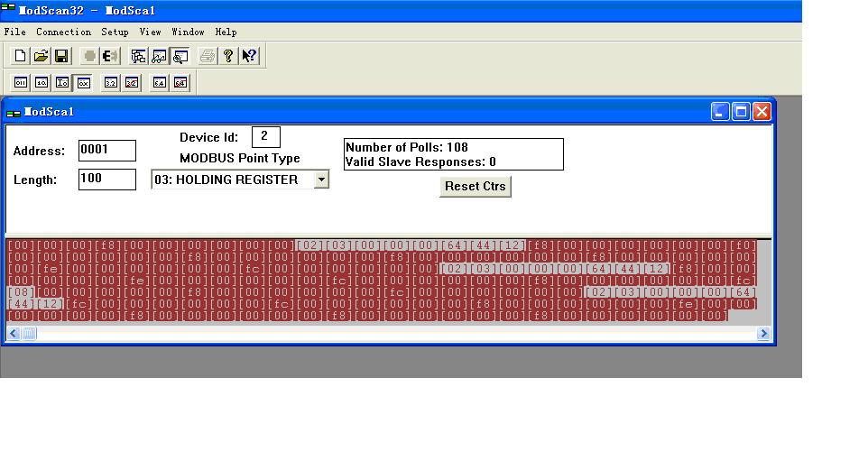This screenshot has width=868, height=461.
Task: Select hex display format icon (0x)
Action: tap(84, 82)
